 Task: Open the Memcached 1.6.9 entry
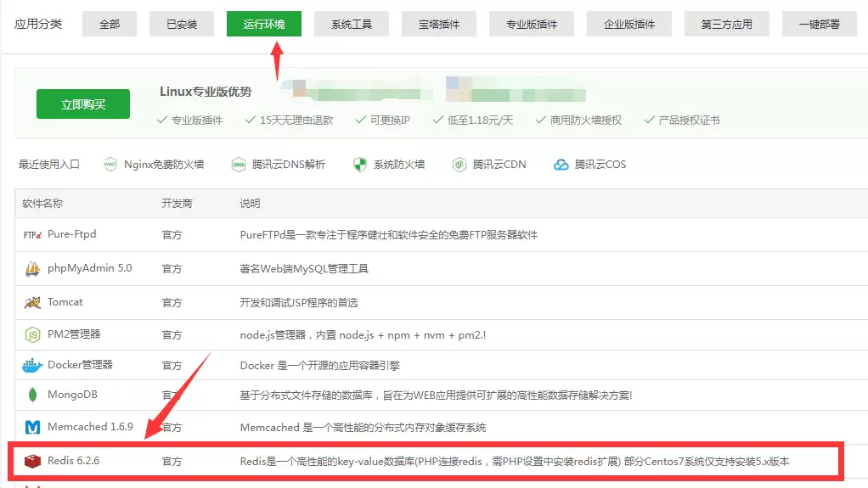pos(90,427)
